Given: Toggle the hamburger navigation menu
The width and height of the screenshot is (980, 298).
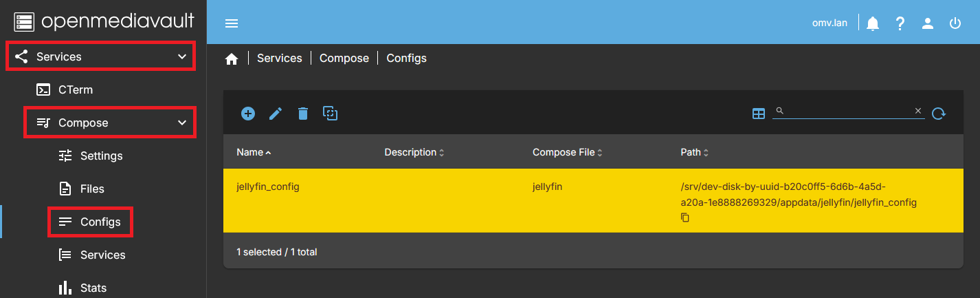Looking at the screenshot, I should pos(232,23).
